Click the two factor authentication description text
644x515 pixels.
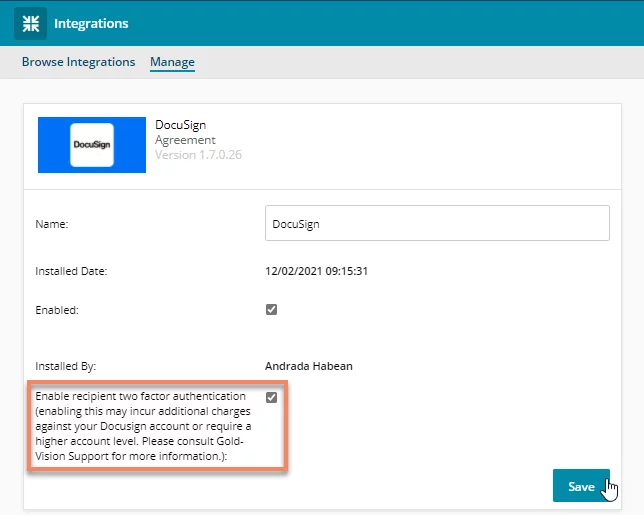(x=143, y=426)
